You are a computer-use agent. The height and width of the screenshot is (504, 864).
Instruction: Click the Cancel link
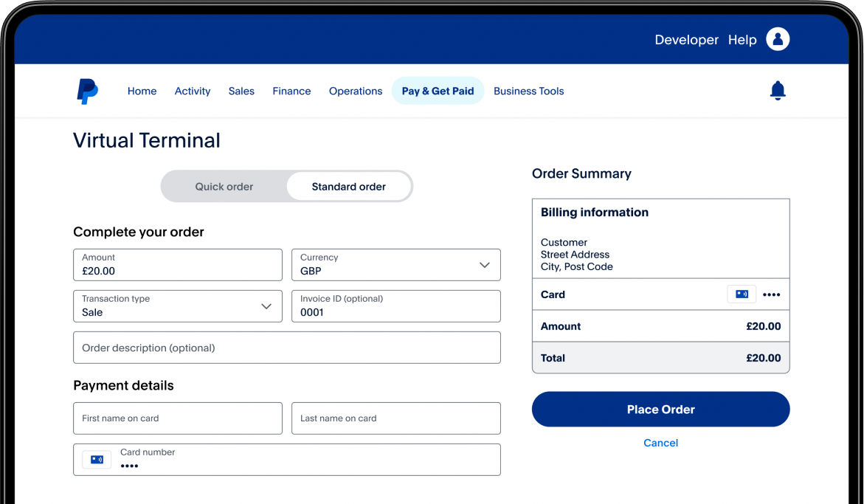[660, 443]
